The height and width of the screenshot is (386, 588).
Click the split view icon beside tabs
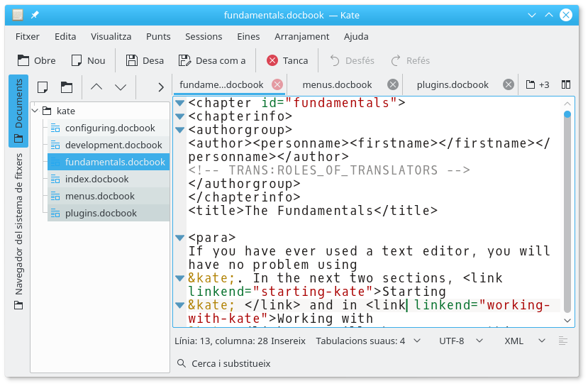point(566,84)
